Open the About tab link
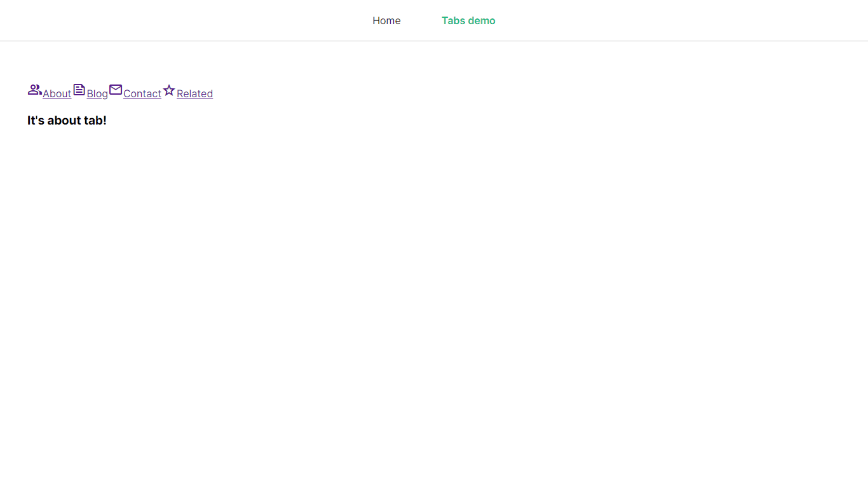Viewport: 868px width, 488px height. (57, 93)
